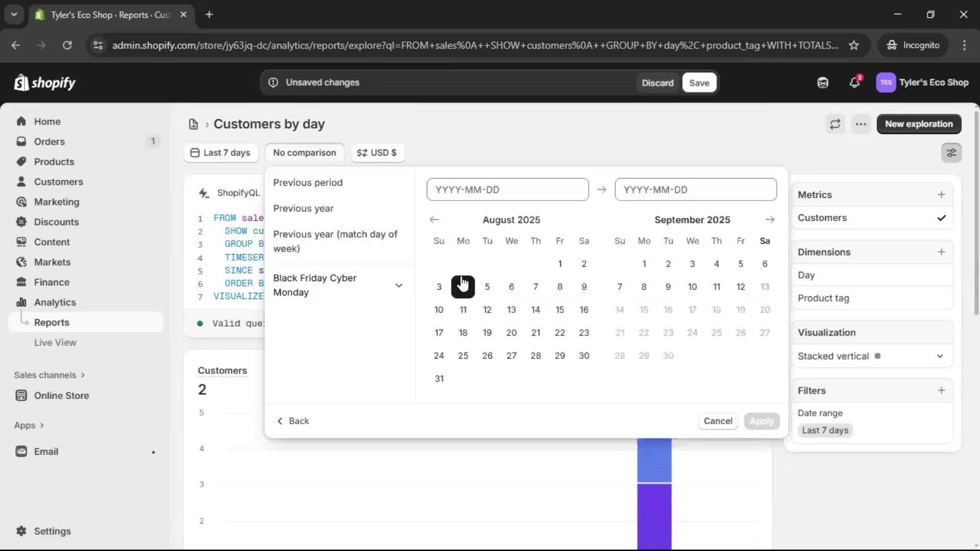980x551 pixels.
Task: Choose Previous period comparison option
Action: pyautogui.click(x=308, y=183)
